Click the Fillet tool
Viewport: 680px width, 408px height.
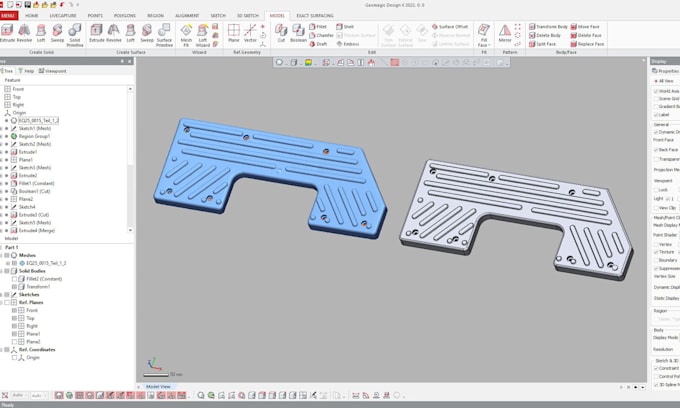318,26
